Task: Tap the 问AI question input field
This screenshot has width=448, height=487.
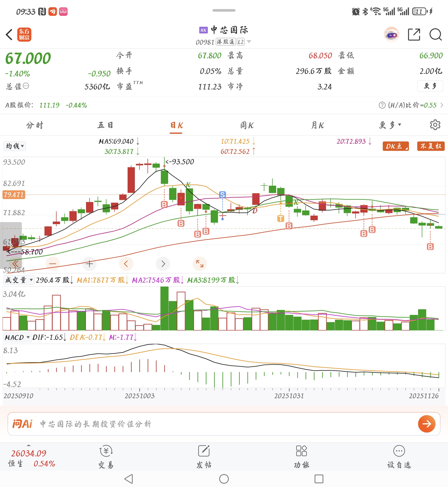Action: click(218, 424)
